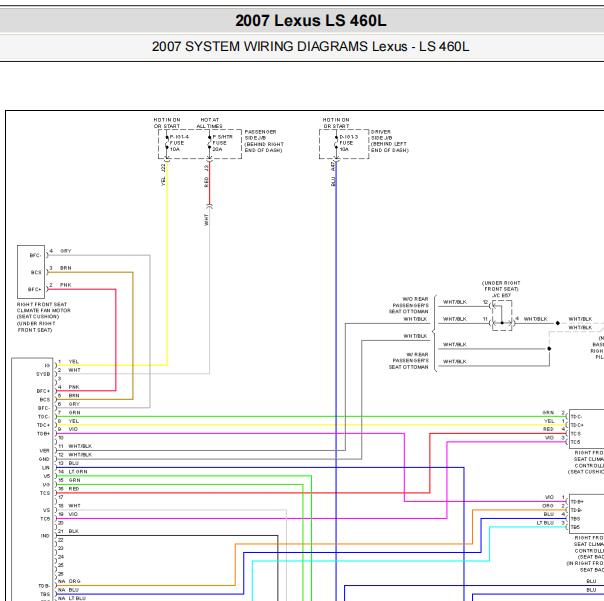
Task: Select pin '13 BLU' on the left connector
Action: point(69,463)
